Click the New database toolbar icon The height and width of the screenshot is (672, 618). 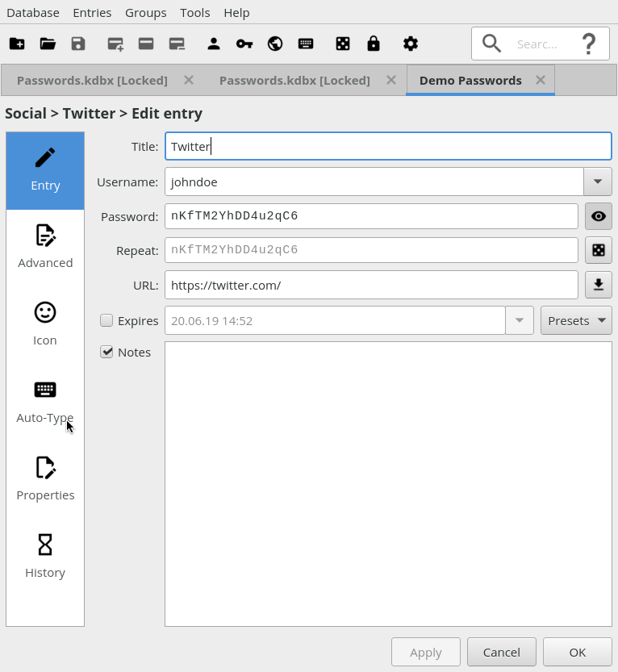pyautogui.click(x=17, y=44)
